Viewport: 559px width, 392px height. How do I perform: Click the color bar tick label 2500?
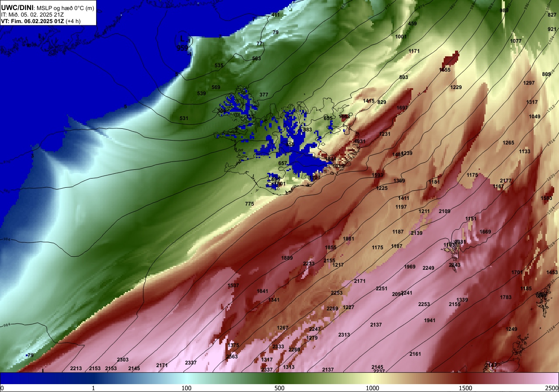(552, 388)
